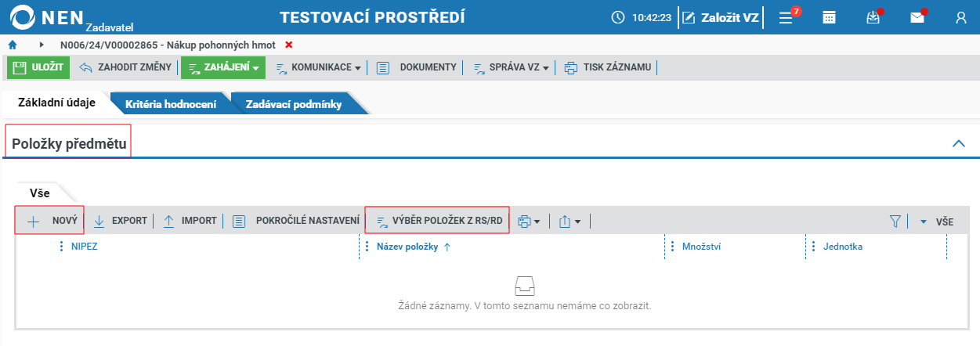Open column menu dots beside NIPEZ
The height and width of the screenshot is (346, 980).
[x=61, y=247]
